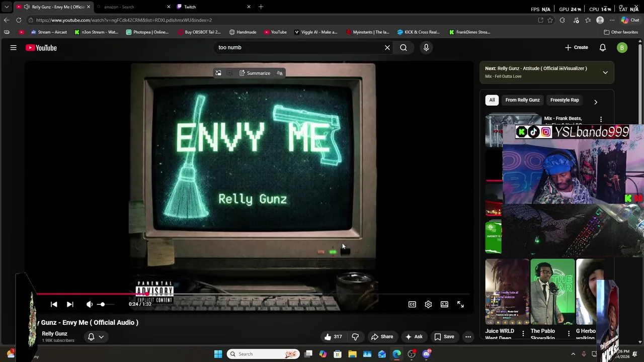Focus the browser address bar

(282, 20)
